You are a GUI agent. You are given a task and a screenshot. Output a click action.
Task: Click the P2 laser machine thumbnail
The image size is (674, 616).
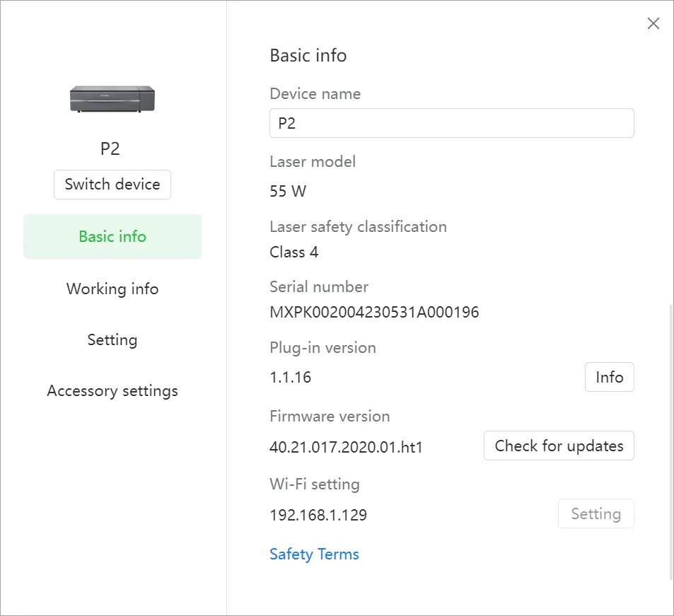pos(112,99)
